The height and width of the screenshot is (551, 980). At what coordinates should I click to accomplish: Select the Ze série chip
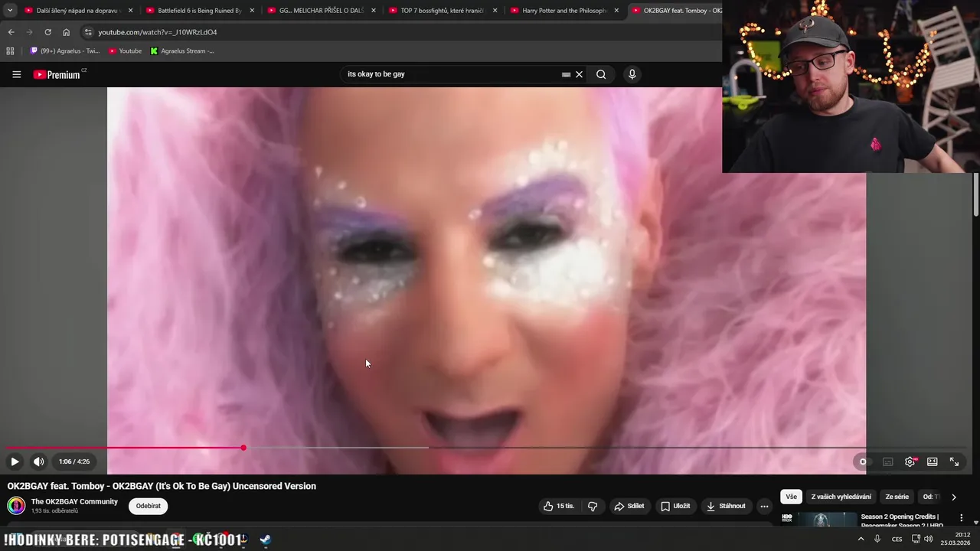(x=897, y=497)
